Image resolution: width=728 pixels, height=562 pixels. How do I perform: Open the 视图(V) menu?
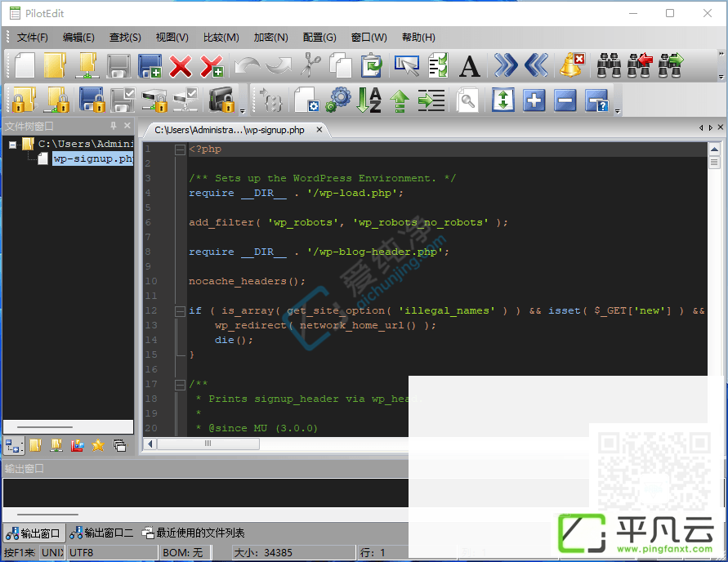pos(172,37)
